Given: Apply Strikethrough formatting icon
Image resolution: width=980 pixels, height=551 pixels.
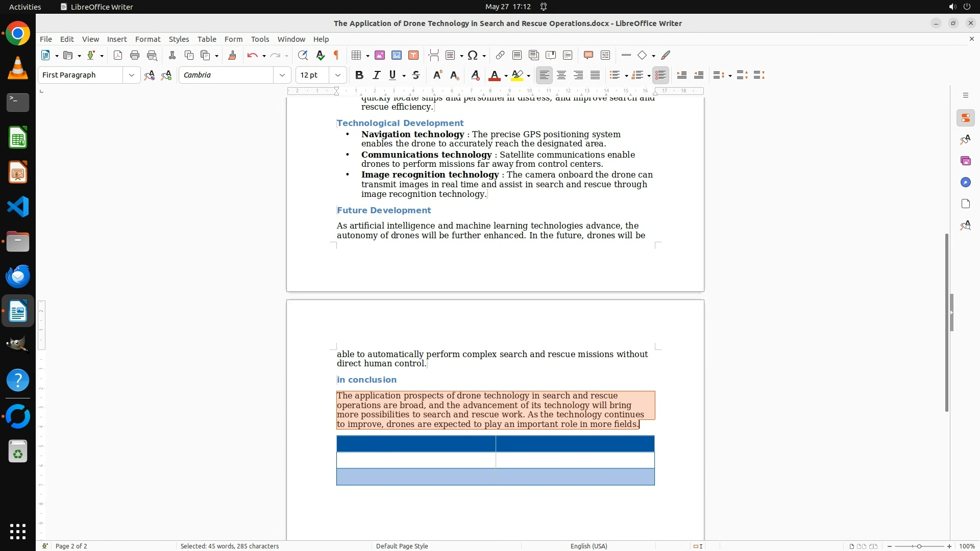Looking at the screenshot, I should (416, 75).
